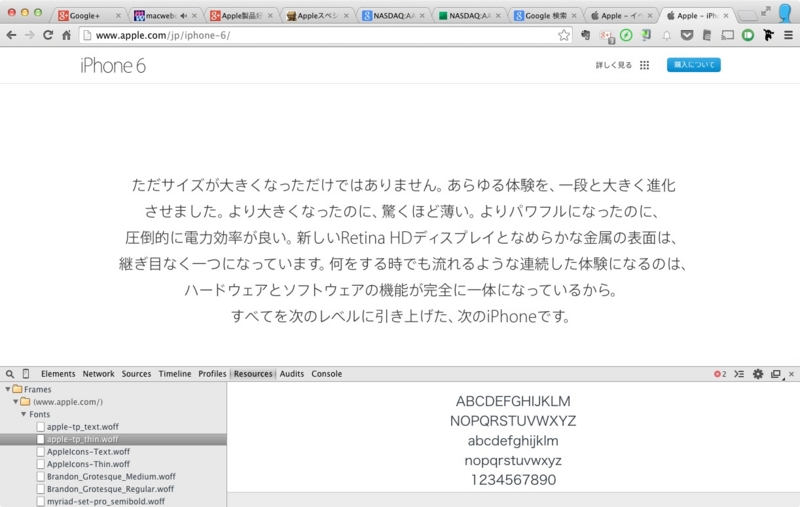Bookmark this page with the star

click(x=563, y=35)
